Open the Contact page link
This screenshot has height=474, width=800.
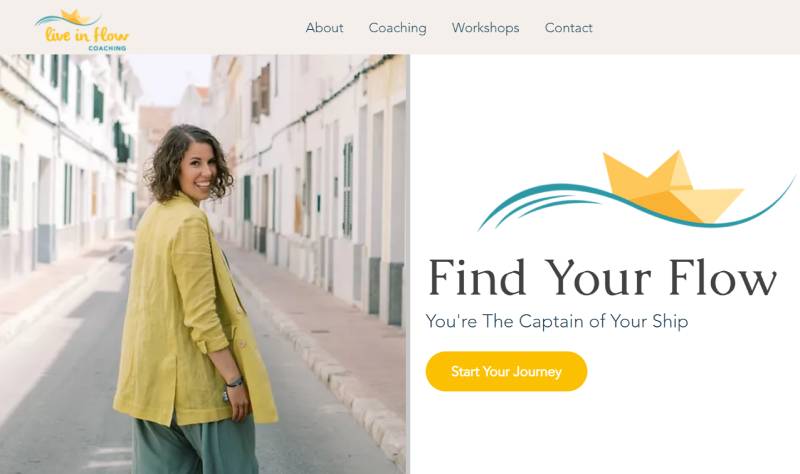pos(568,28)
